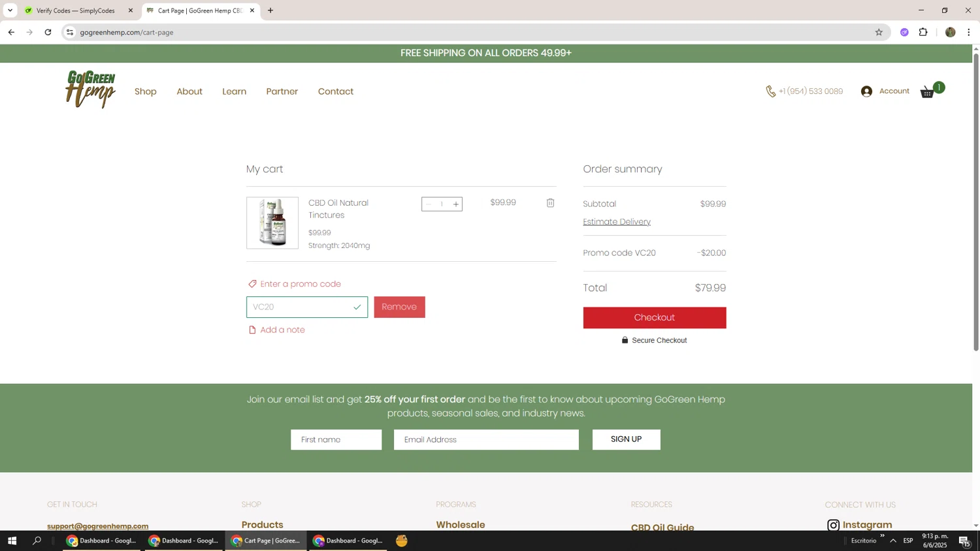Viewport: 980px width, 551px height.
Task: Switch to Cart Page GoGreen taskbar window
Action: pos(267,541)
